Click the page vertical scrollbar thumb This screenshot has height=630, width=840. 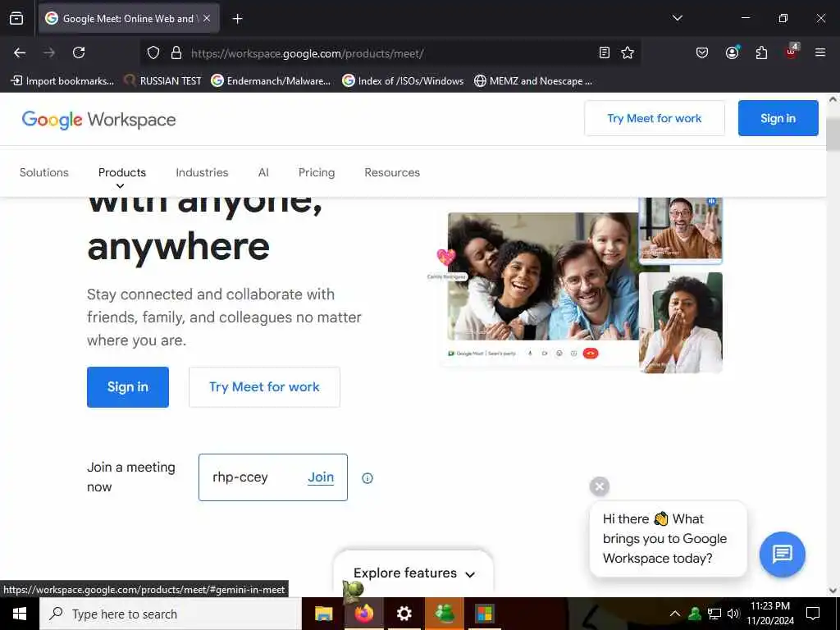click(x=833, y=134)
